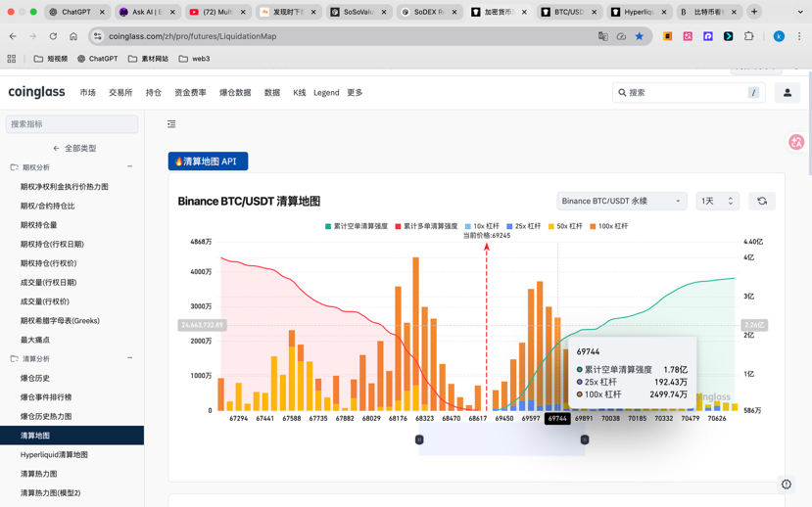Open the 爆仓数据 navigation menu
This screenshot has height=507, width=812.
235,93
